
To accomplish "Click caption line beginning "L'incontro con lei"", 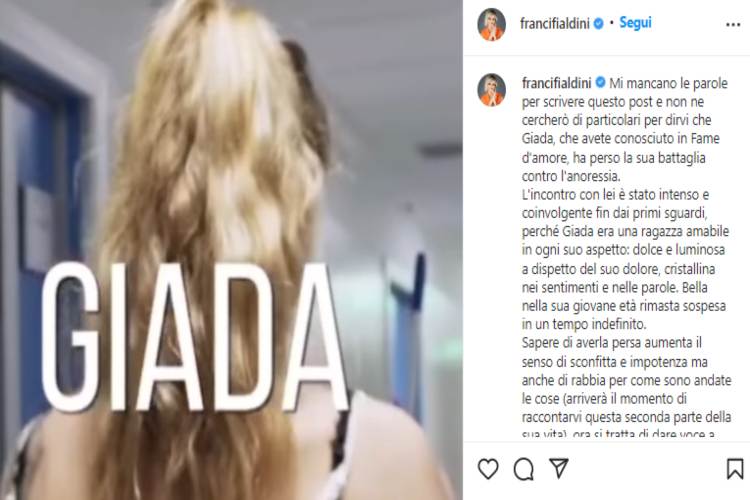I will tap(615, 195).
